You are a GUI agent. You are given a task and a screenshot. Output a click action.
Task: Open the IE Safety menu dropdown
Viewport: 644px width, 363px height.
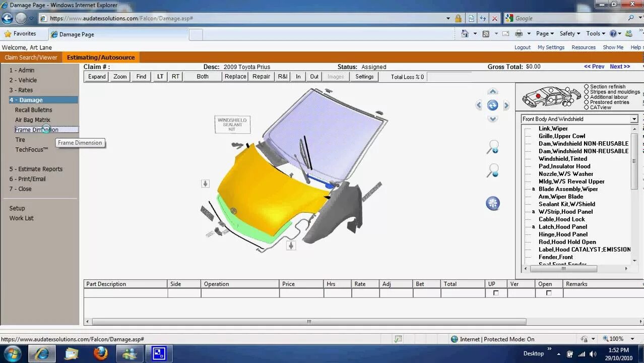[x=570, y=34]
